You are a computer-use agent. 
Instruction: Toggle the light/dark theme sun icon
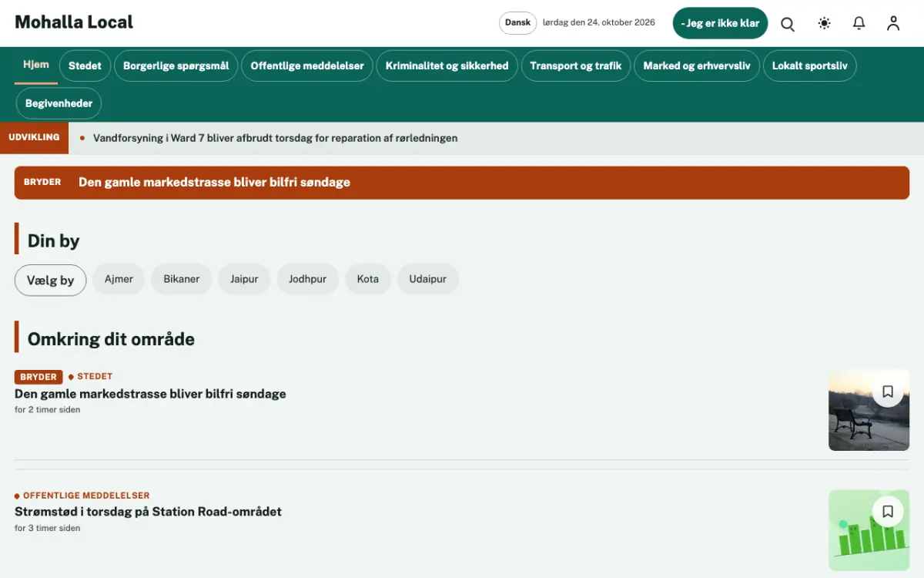824,23
